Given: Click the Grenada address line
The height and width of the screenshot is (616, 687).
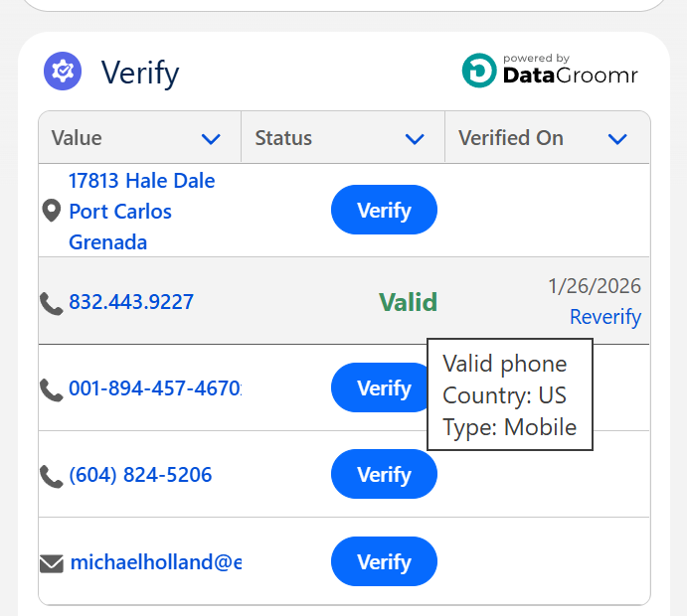Looking at the screenshot, I should point(107,242).
